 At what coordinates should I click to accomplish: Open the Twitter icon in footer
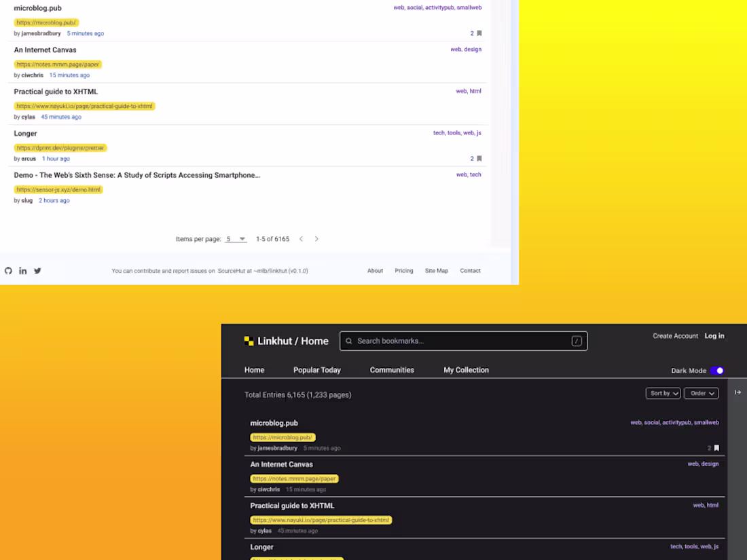tap(37, 270)
